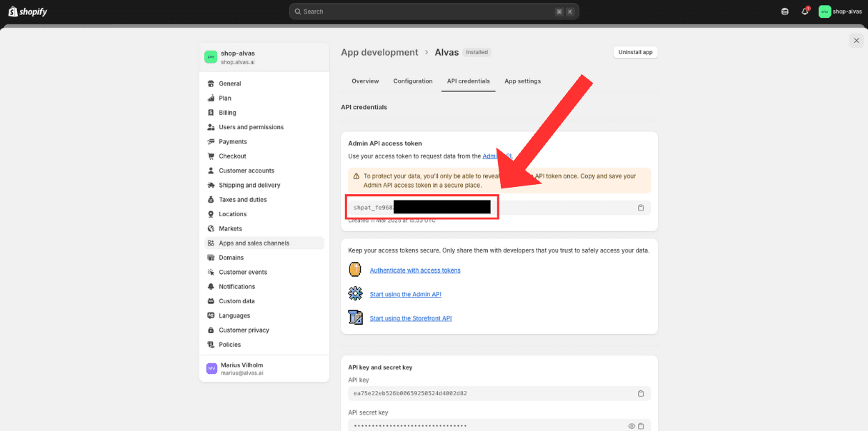Click the Billing receipt icon
Viewport: 868px width, 431px height.
point(211,113)
